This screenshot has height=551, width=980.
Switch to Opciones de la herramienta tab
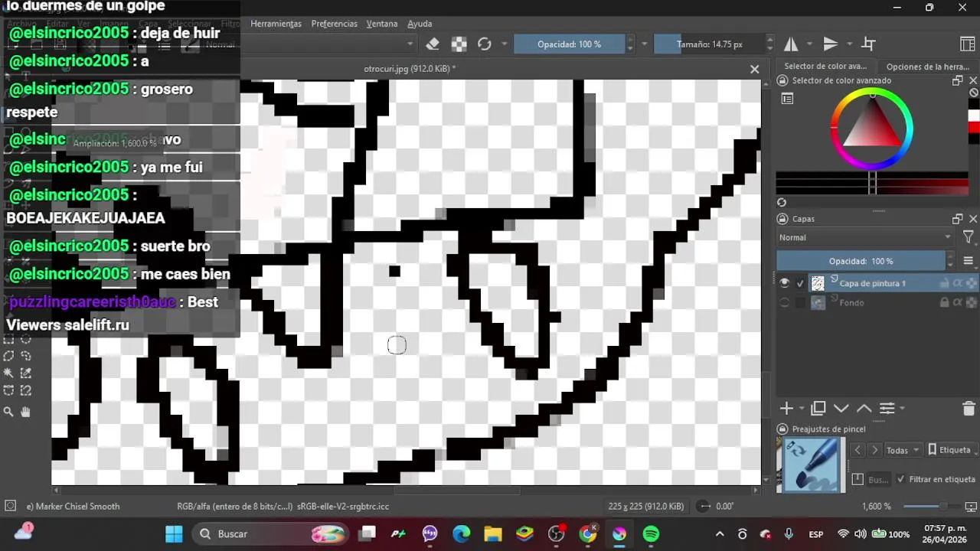coord(928,67)
